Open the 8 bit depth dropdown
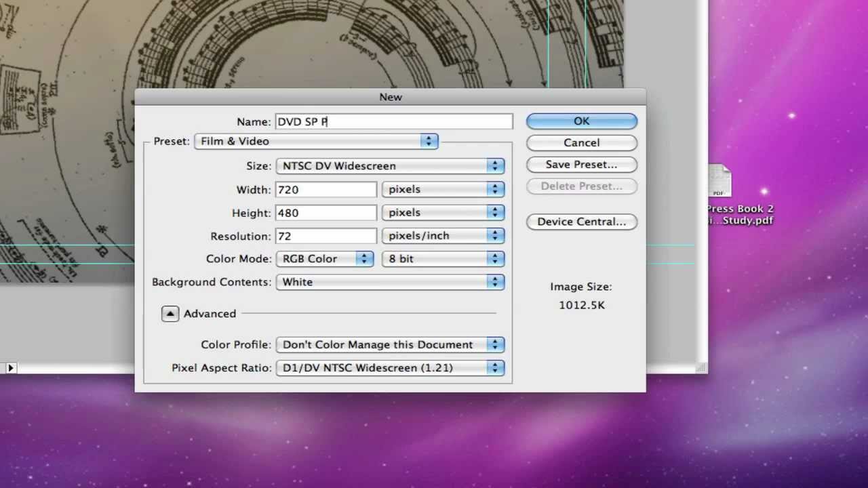Viewport: 868px width, 488px height. pos(443,259)
